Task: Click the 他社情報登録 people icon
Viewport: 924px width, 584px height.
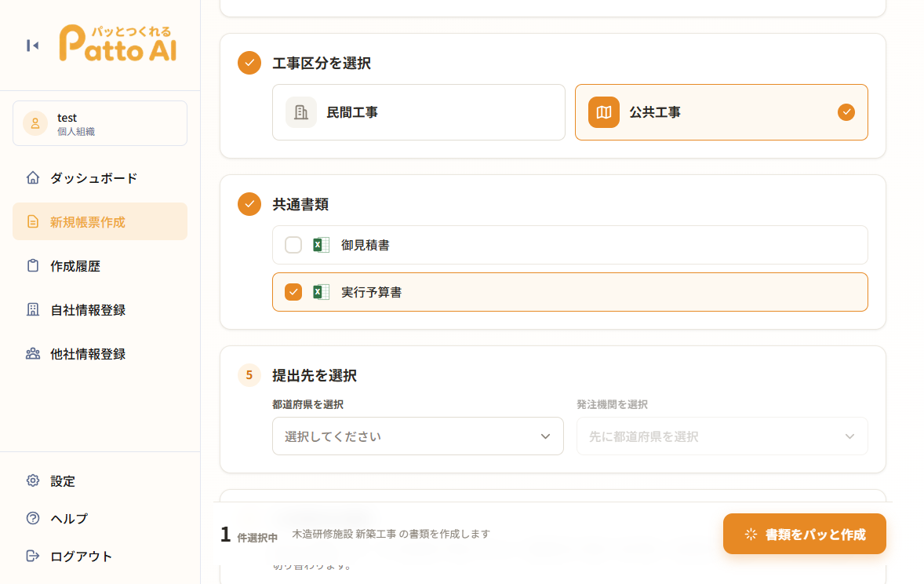Action: [x=33, y=354]
